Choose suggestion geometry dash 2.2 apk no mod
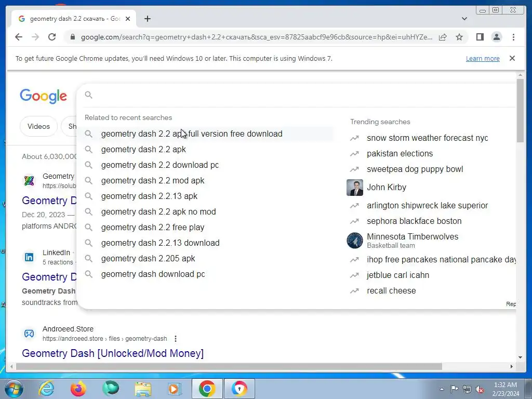Image resolution: width=532 pixels, height=399 pixels. click(205, 212)
